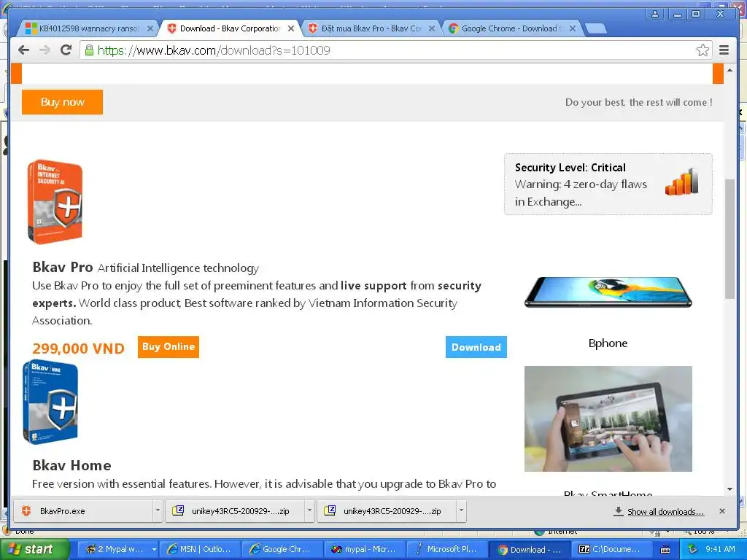Screen dimensions: 747x560
Task: Click the orange Buy now button
Action: [63, 102]
